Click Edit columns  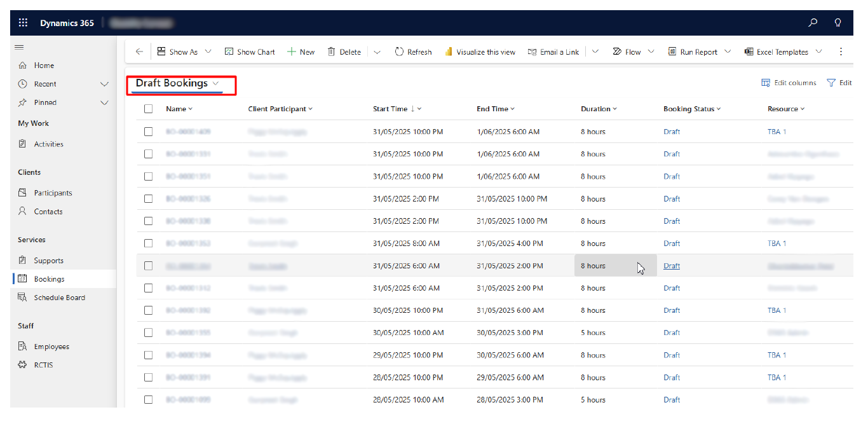click(789, 83)
